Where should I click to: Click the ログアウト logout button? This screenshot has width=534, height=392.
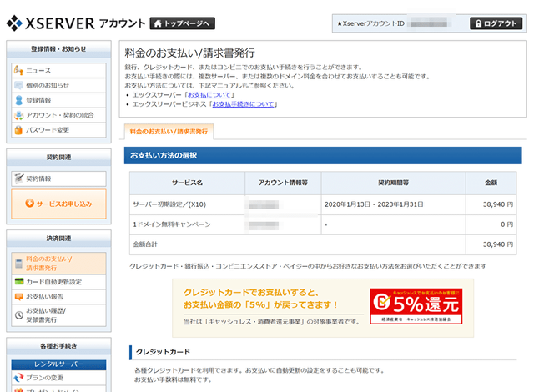496,23
